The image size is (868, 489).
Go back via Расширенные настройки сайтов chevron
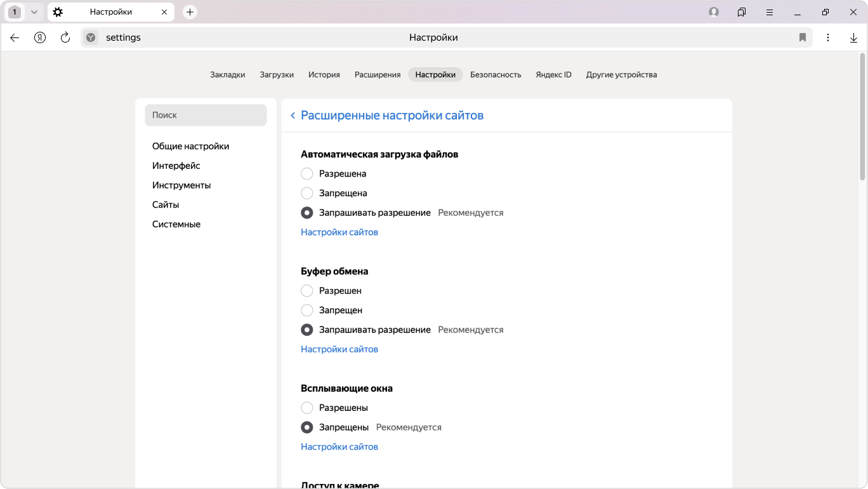[x=293, y=116]
